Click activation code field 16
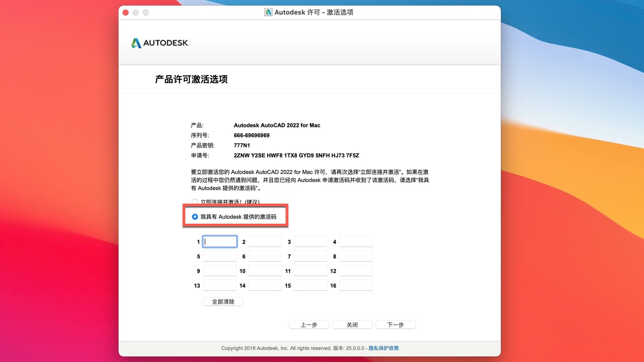The height and width of the screenshot is (362, 644). coord(356,286)
